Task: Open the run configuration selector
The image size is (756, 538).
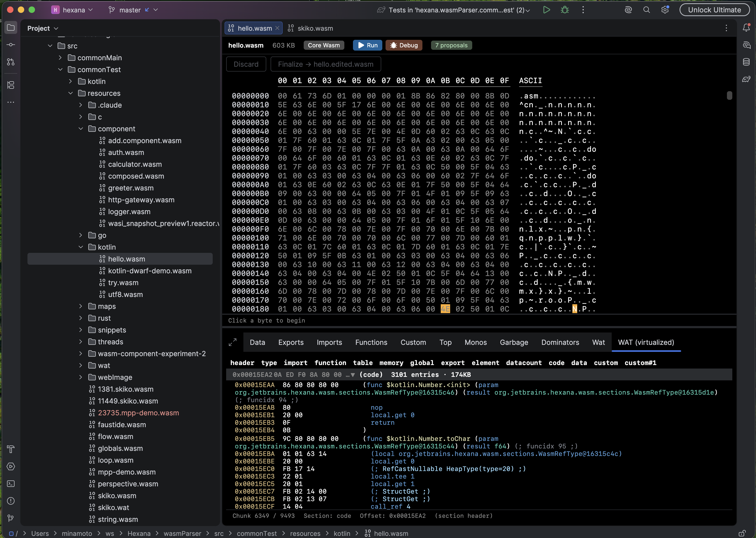Action: pyautogui.click(x=454, y=10)
